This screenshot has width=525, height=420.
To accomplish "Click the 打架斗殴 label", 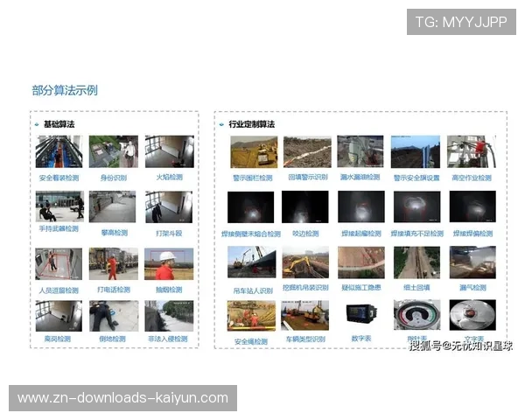I will pos(169,233).
